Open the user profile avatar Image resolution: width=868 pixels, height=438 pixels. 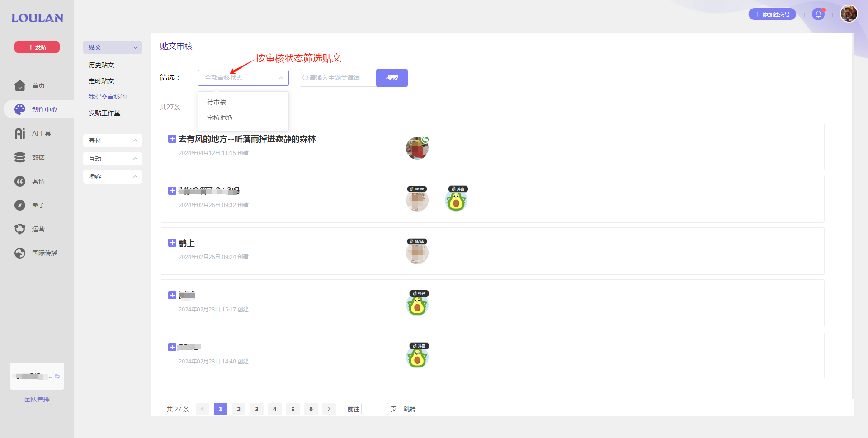[x=849, y=14]
